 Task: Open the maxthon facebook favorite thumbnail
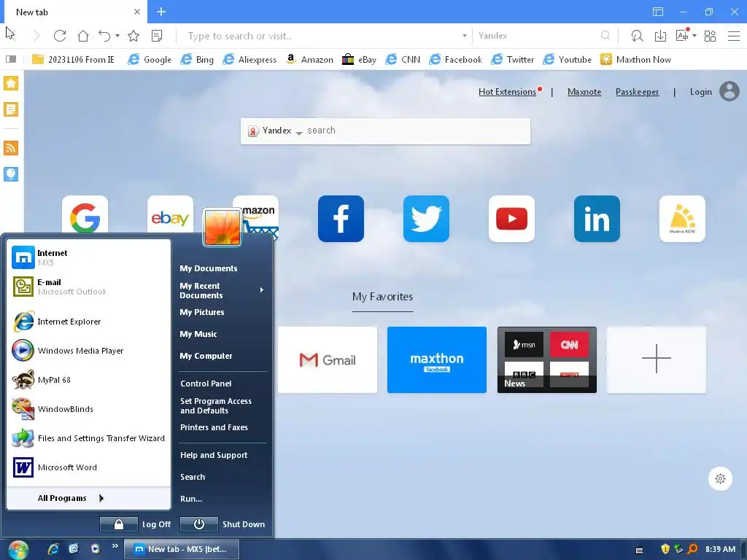[437, 360]
